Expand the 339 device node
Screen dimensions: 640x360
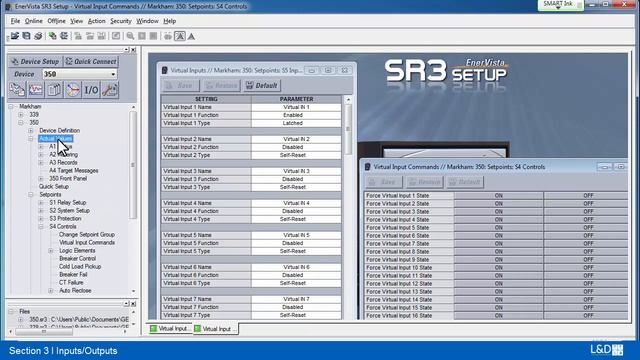tap(21, 115)
